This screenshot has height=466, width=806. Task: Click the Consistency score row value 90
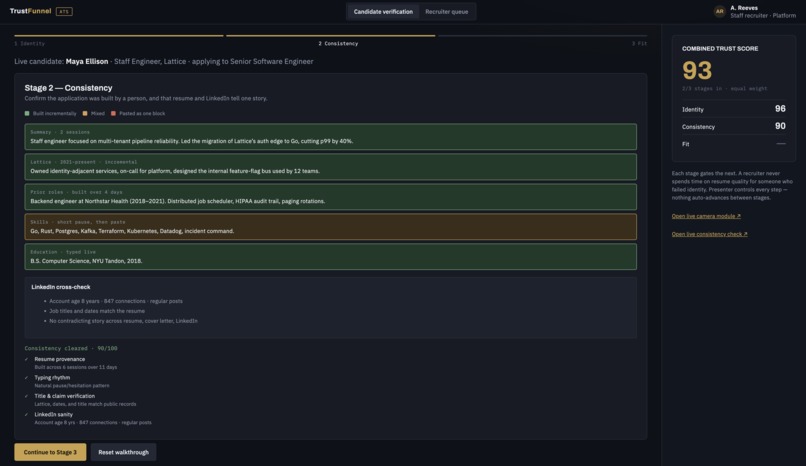(780, 126)
